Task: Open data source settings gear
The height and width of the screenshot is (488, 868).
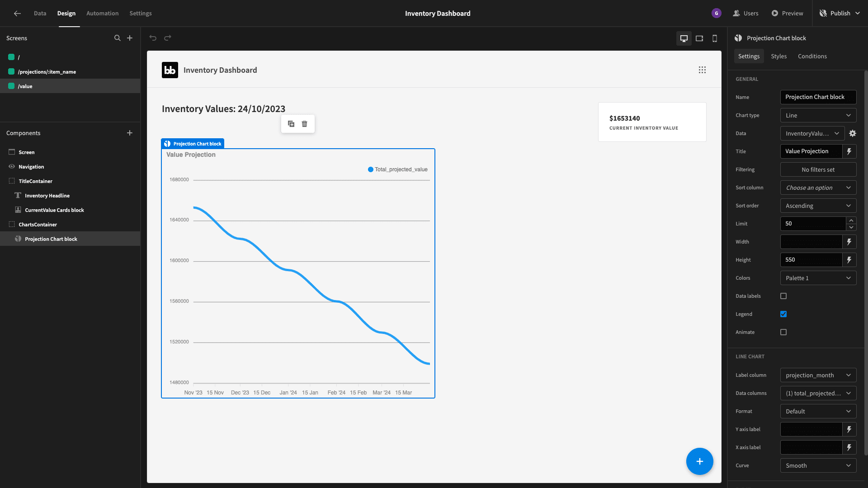Action: (x=853, y=133)
